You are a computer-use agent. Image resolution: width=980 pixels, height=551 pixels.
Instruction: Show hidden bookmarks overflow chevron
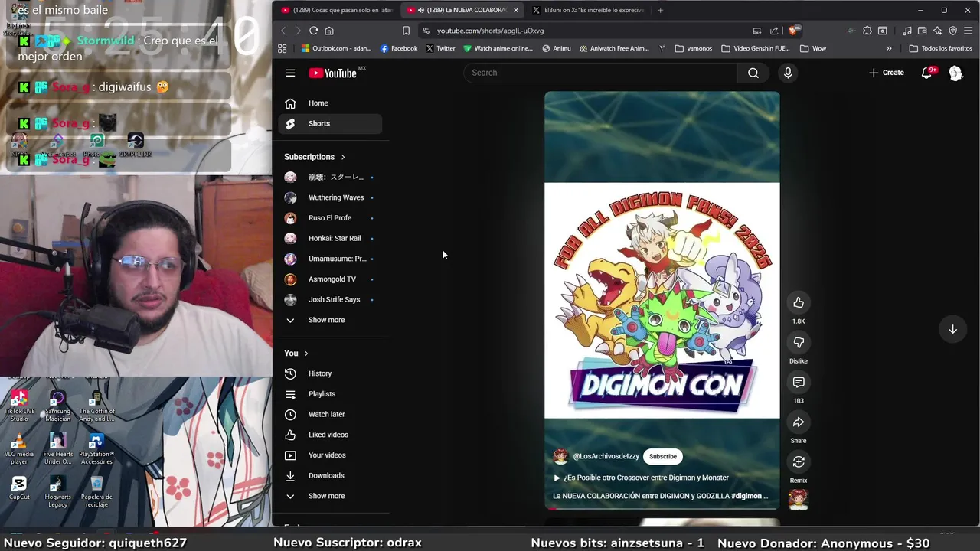coord(889,48)
